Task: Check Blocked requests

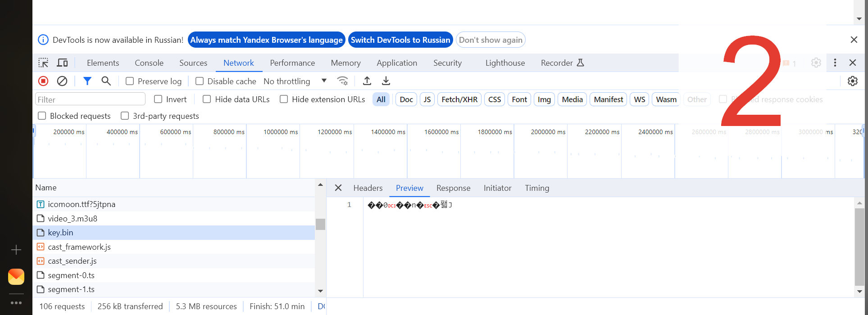Action: tap(42, 116)
